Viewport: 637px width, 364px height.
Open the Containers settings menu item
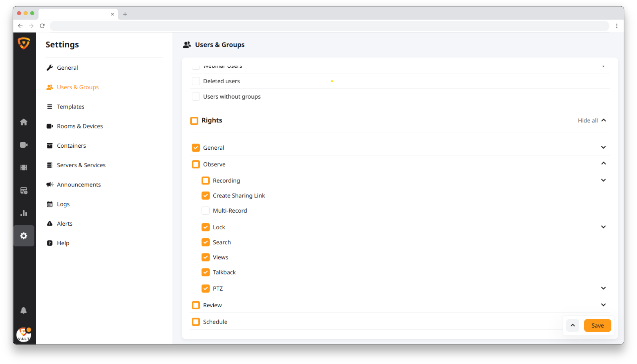[x=71, y=146]
